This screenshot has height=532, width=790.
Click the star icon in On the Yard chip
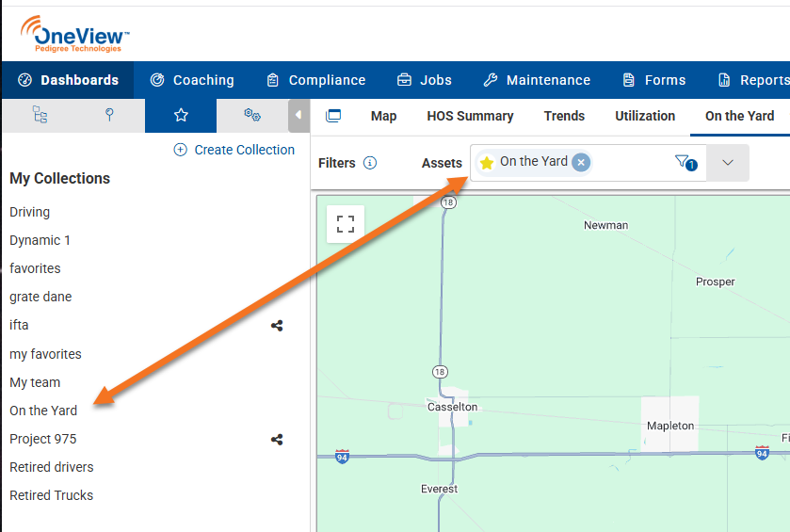[x=487, y=163]
